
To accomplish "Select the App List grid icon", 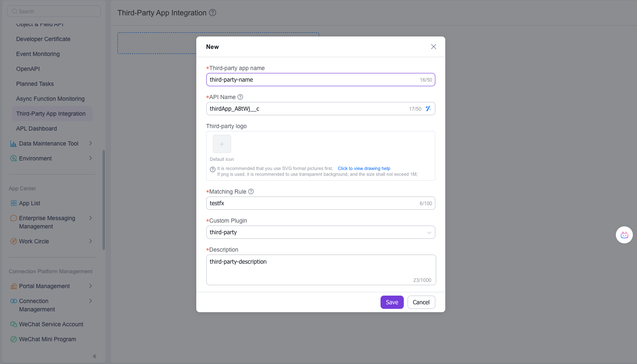I will [14, 203].
